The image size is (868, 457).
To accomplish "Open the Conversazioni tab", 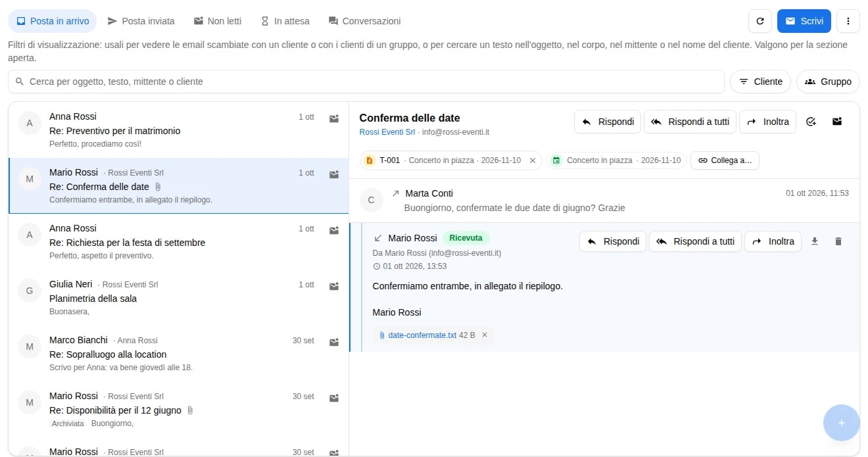I will 365,21.
